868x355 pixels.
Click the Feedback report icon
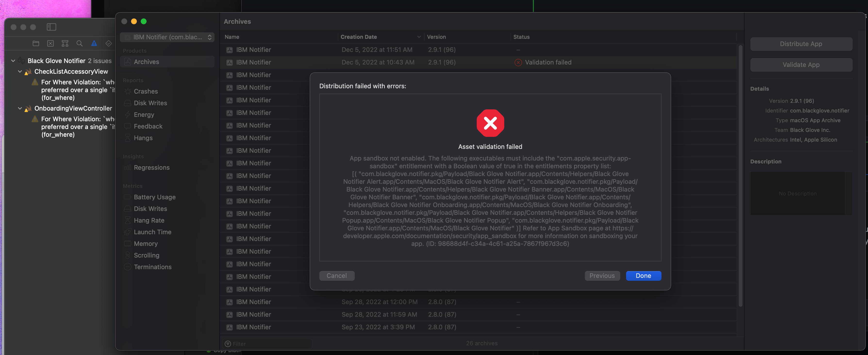tap(127, 126)
